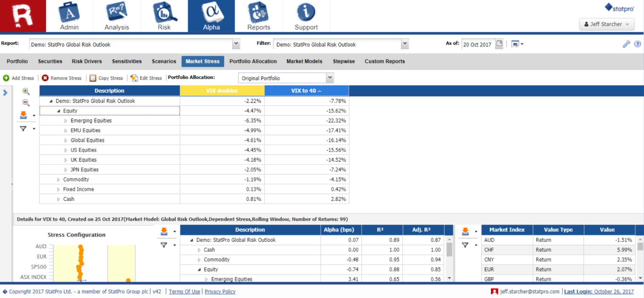Sort by the VIX doubles column header
Image resolution: width=644 pixels, height=298 pixels.
point(222,91)
